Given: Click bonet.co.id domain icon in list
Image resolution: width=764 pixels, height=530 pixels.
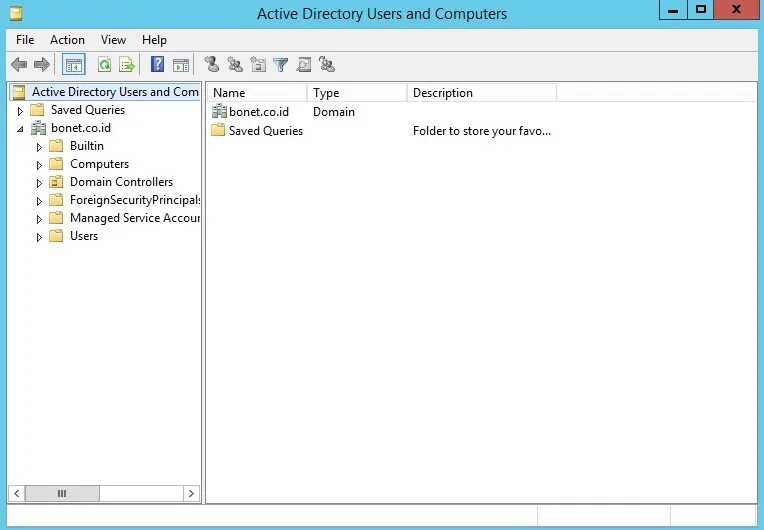Looking at the screenshot, I should tap(219, 112).
